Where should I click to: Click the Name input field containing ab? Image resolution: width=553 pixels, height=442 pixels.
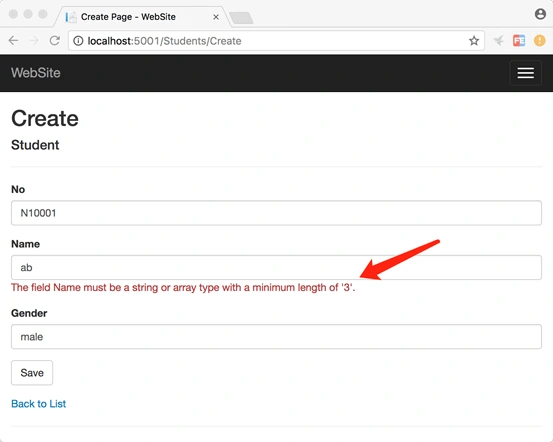click(x=276, y=267)
